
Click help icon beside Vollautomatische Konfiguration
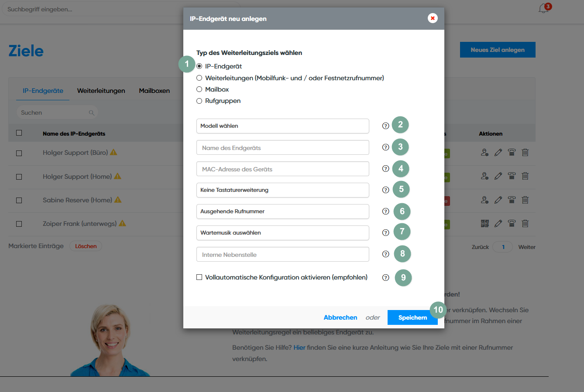pyautogui.click(x=385, y=277)
